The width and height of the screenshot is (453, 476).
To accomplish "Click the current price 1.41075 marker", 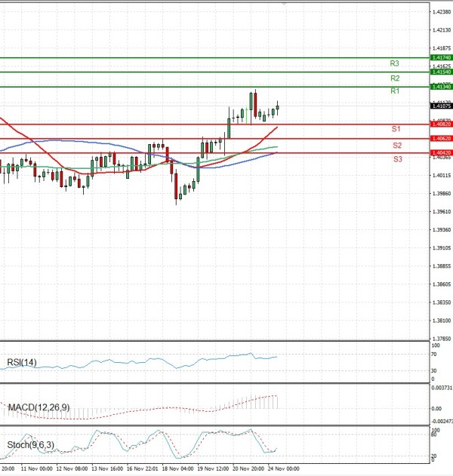I will click(441, 106).
